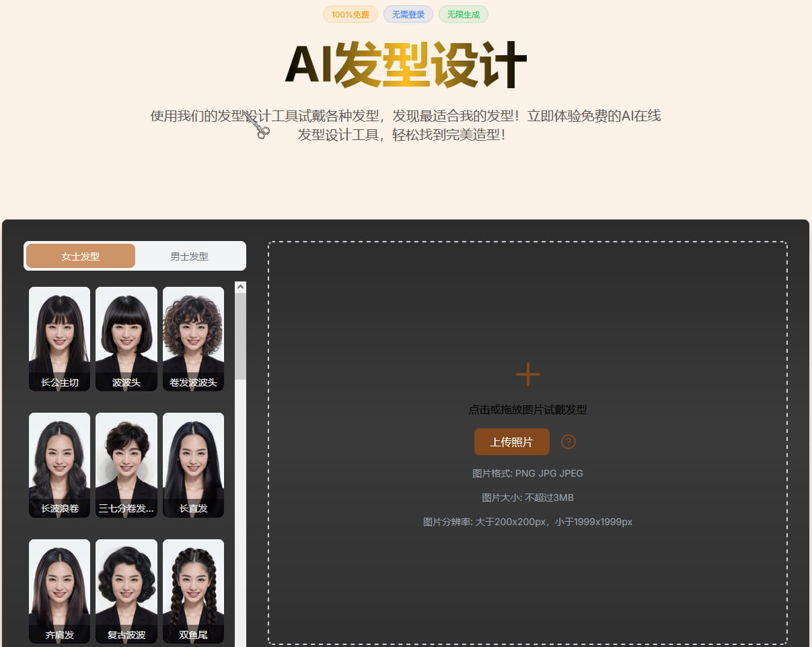This screenshot has width=812, height=647.
Task: Choose the 双鱼尾 braided hairstyle
Action: point(193,591)
